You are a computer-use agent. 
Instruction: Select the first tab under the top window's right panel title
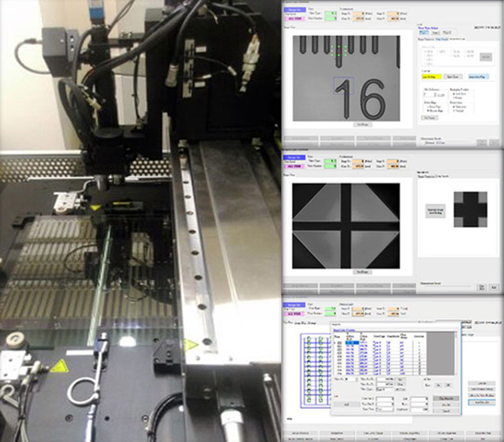point(423,31)
